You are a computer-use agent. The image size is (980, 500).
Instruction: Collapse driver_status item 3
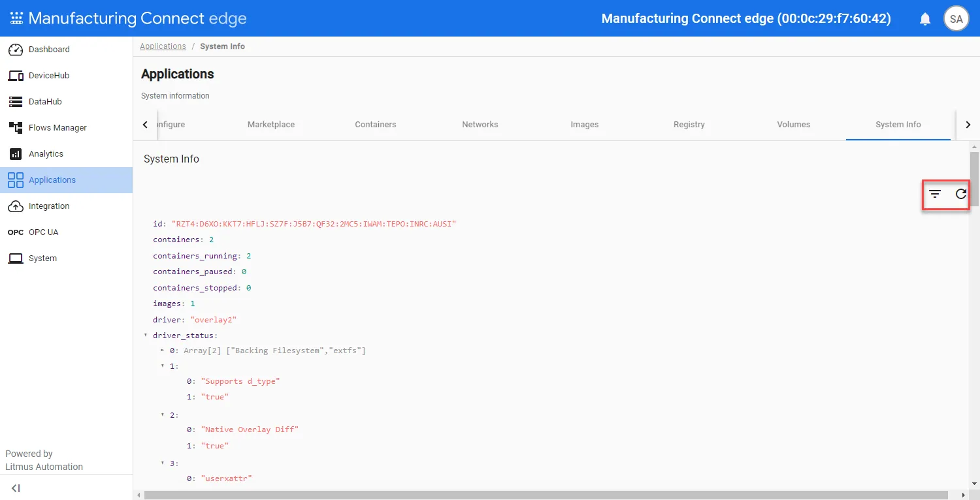point(162,463)
